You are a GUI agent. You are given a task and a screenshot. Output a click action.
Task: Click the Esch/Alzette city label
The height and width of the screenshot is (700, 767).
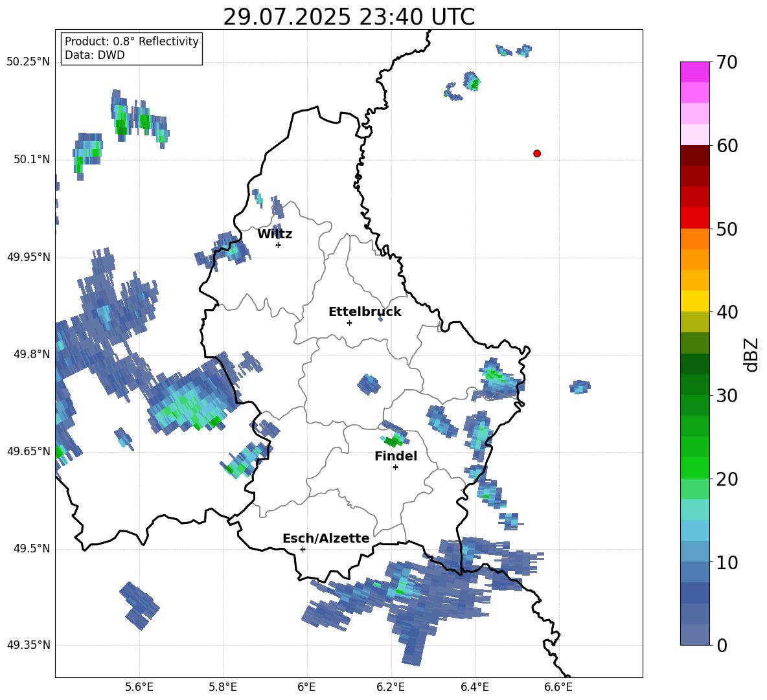pyautogui.click(x=326, y=538)
